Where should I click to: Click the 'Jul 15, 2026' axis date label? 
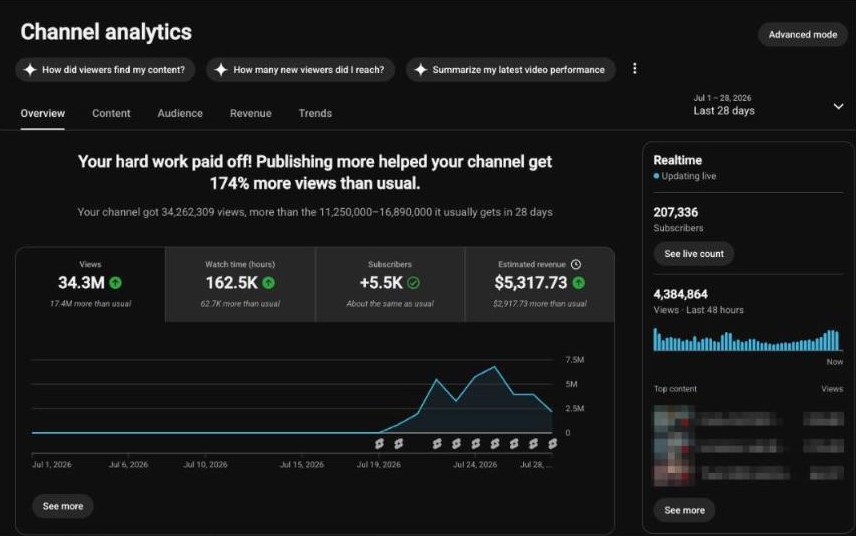tap(302, 465)
